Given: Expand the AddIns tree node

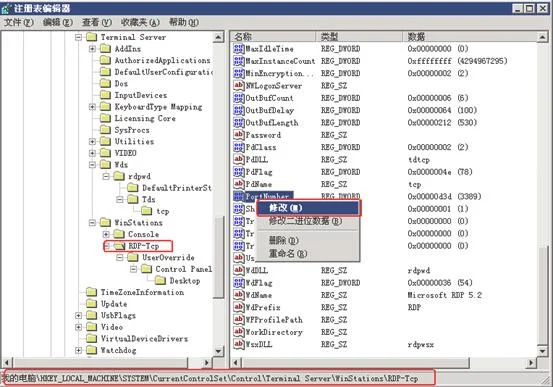Looking at the screenshot, I should click(x=92, y=48).
